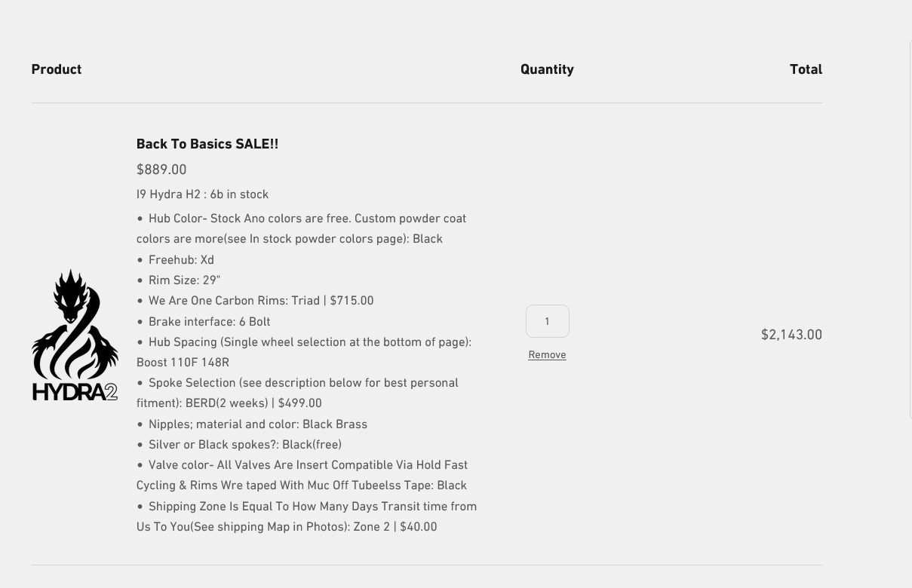Click the Rim Size 29" option line

pos(178,280)
